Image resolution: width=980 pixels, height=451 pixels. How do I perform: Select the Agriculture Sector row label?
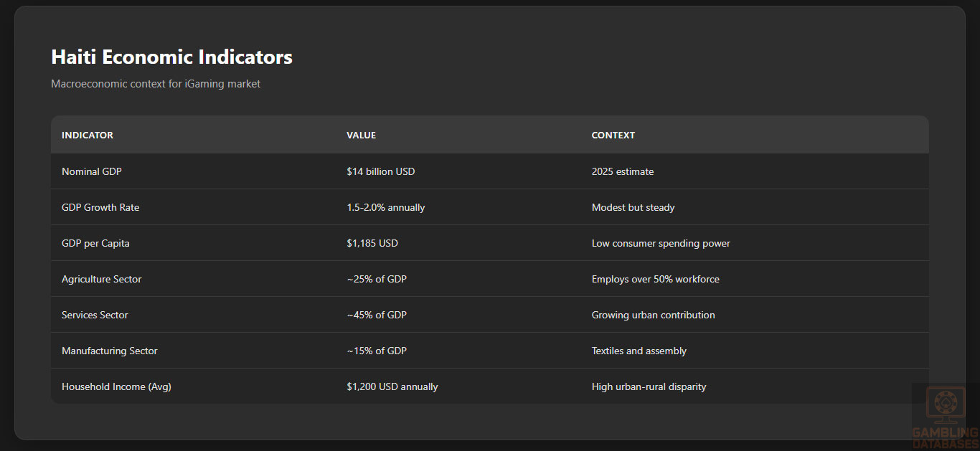pyautogui.click(x=101, y=280)
